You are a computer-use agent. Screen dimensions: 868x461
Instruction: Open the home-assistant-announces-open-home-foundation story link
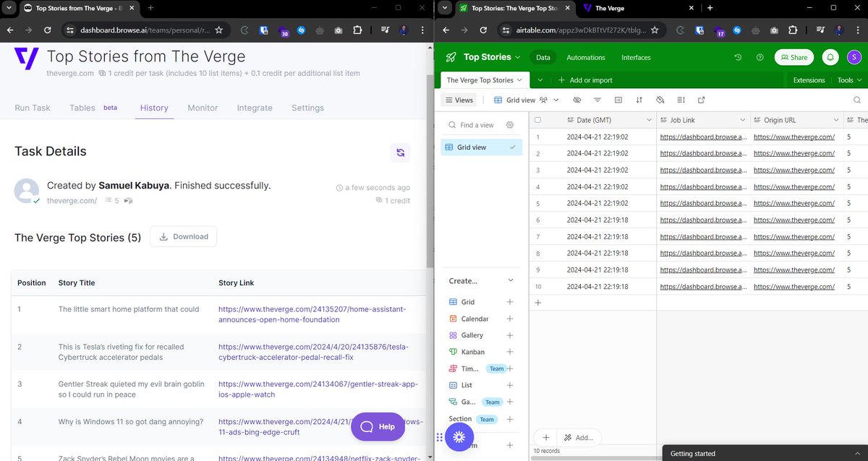pyautogui.click(x=312, y=314)
